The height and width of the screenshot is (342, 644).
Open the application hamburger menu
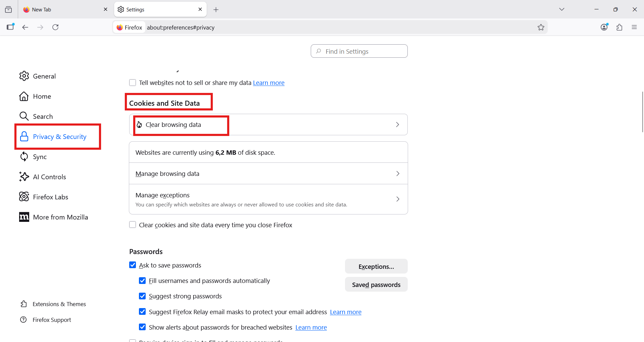click(634, 27)
